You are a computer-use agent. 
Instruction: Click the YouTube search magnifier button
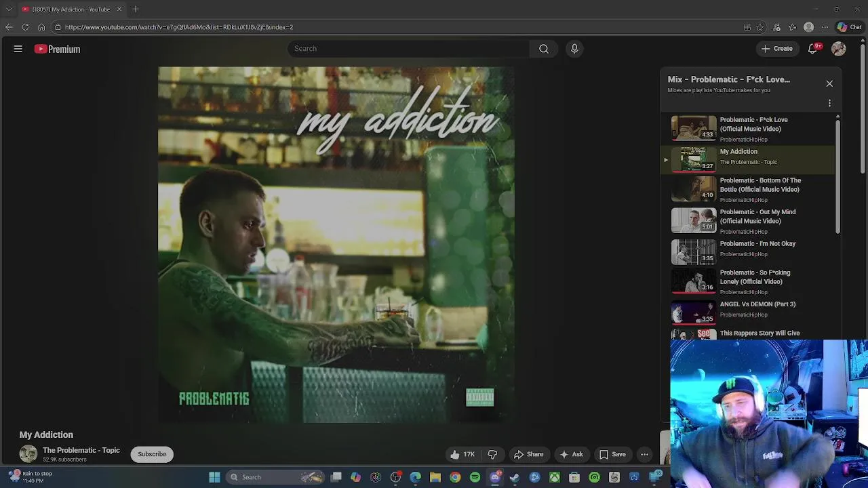point(544,49)
